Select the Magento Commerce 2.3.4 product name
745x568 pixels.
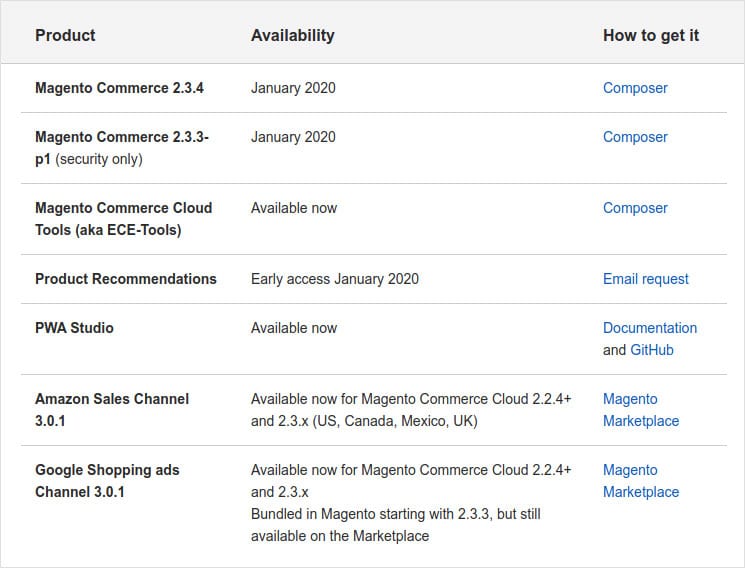pyautogui.click(x=119, y=88)
